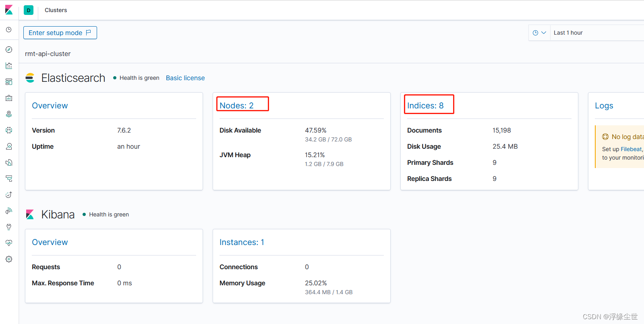Viewport: 644px width, 324px height.
Task: Open Visualize from the sidebar
Action: (x=9, y=66)
